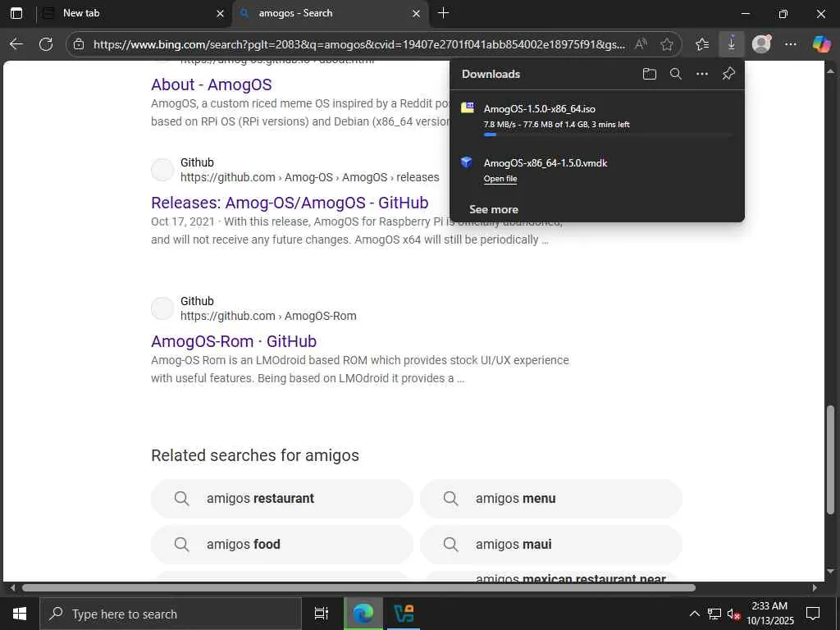The image size is (840, 630).
Task: Select related search amigos menu
Action: pyautogui.click(x=551, y=499)
